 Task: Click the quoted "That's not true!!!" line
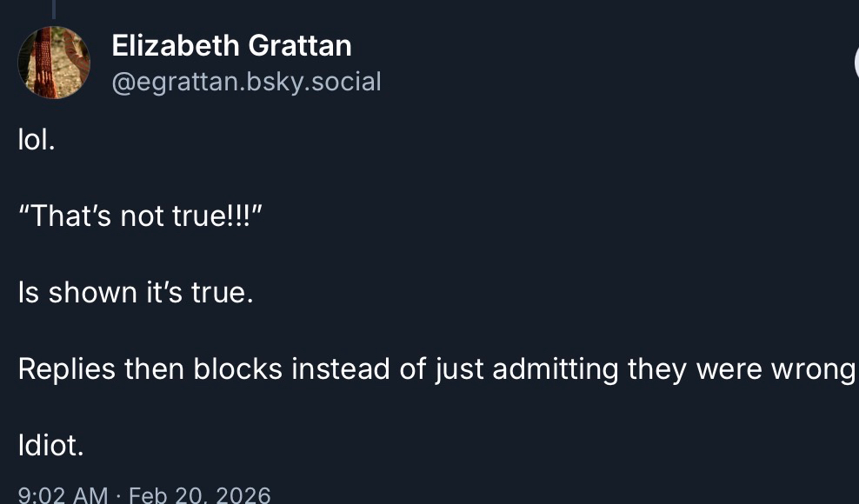(x=140, y=216)
